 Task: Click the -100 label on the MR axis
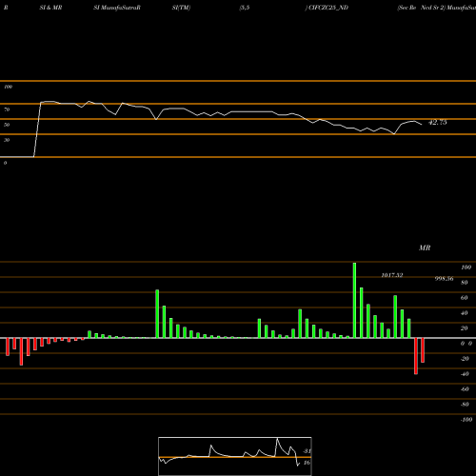point(466,420)
